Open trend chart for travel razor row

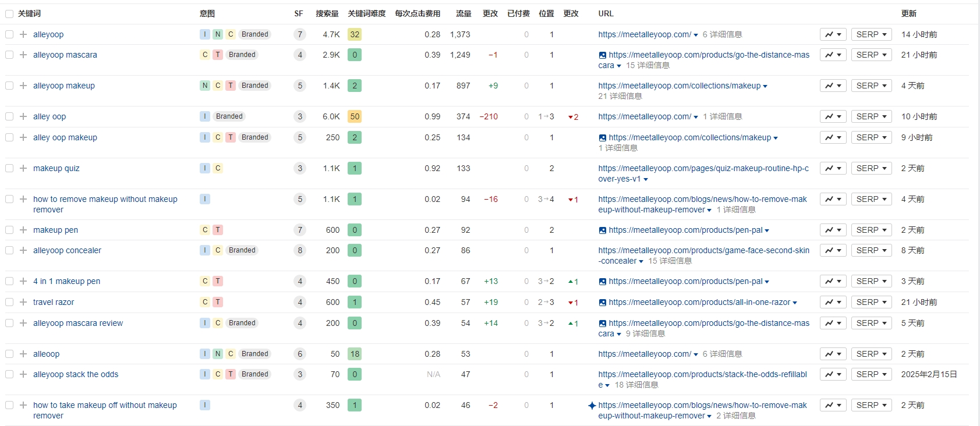(833, 302)
